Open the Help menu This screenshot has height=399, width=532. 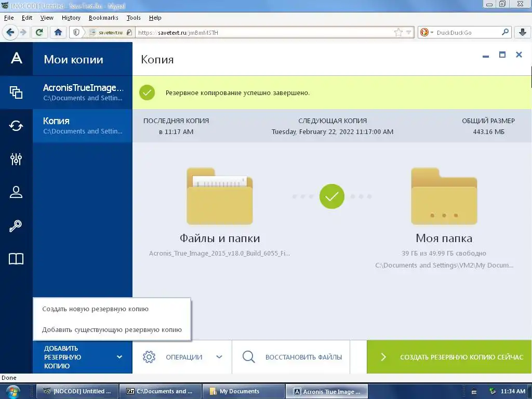click(155, 18)
